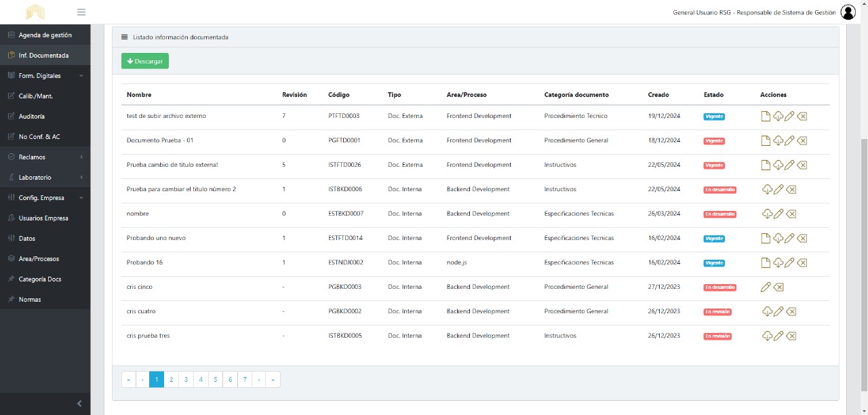The width and height of the screenshot is (868, 415).
Task: Download 'Documento Prueba - 01' via cloud icon
Action: 778,141
